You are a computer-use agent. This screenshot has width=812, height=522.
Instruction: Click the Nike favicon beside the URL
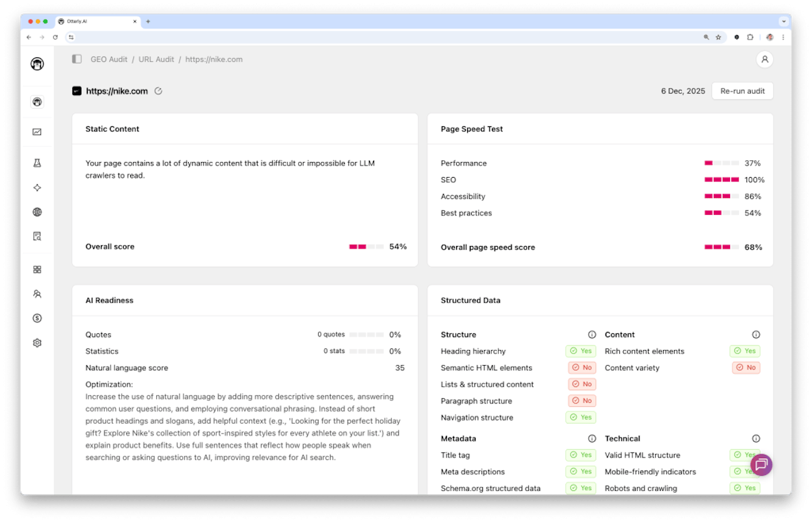click(77, 91)
